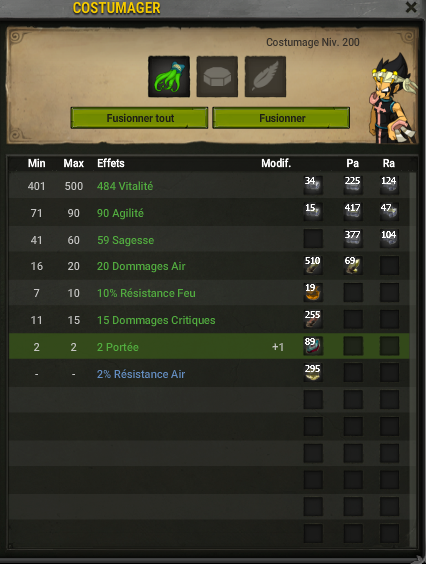Select the 2% Résistance Air effect row

(209, 374)
